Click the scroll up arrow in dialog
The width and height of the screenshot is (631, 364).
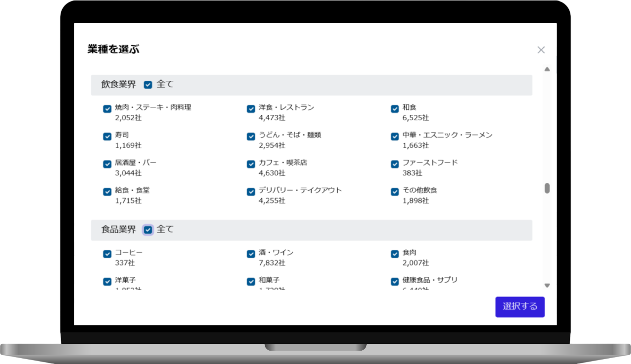tap(547, 69)
